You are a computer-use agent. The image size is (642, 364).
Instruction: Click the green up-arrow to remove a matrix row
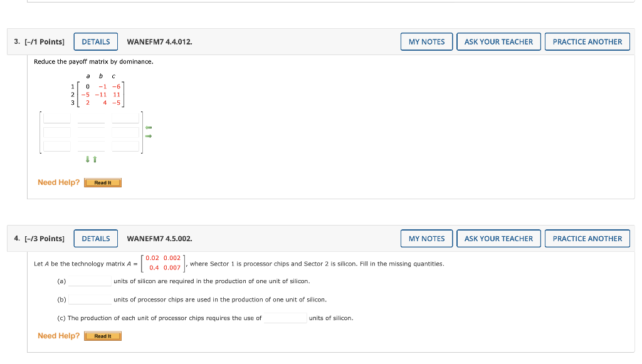click(93, 159)
